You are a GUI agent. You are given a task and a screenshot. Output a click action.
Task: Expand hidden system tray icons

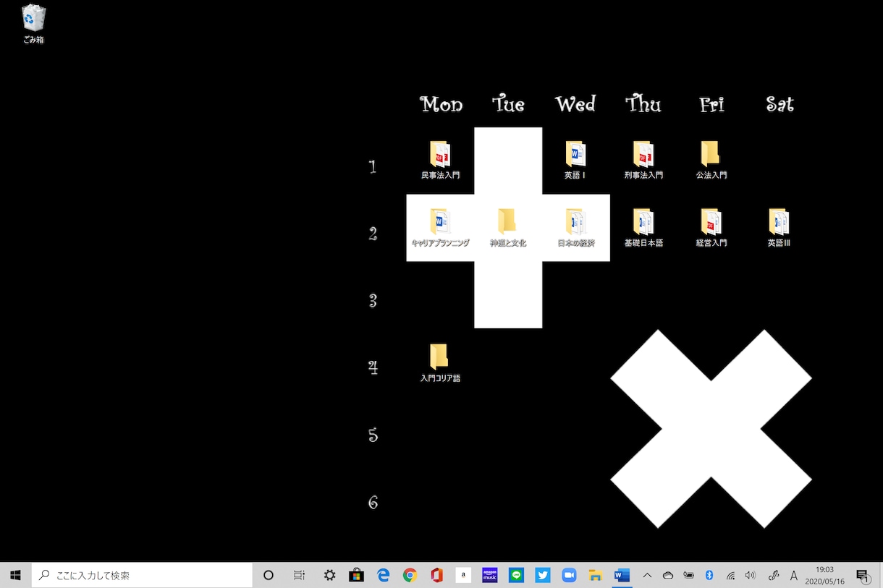[x=647, y=575]
